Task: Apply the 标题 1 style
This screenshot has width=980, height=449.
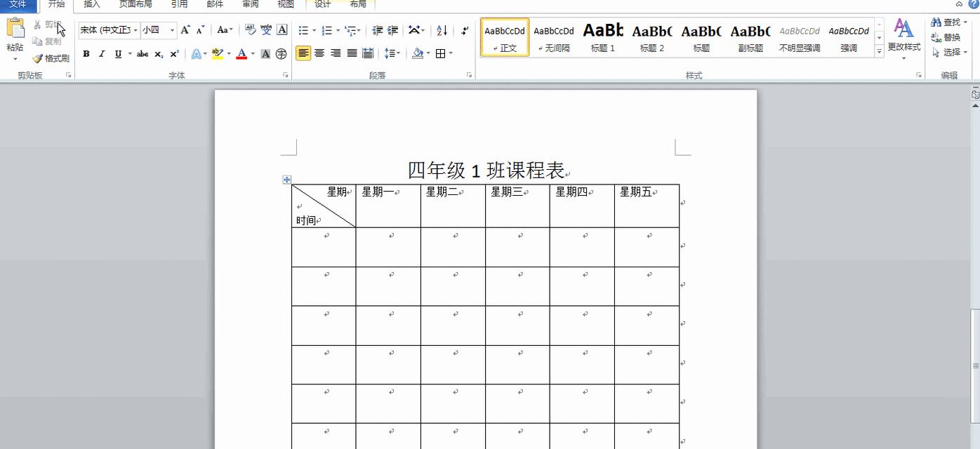Action: pos(603,38)
